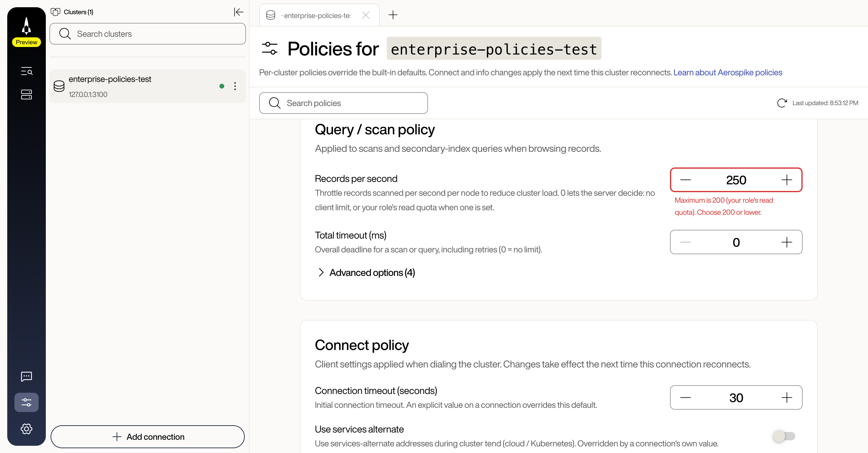Image resolution: width=868 pixels, height=453 pixels.
Task: Click the Query / scan policy heading
Action: [375, 130]
